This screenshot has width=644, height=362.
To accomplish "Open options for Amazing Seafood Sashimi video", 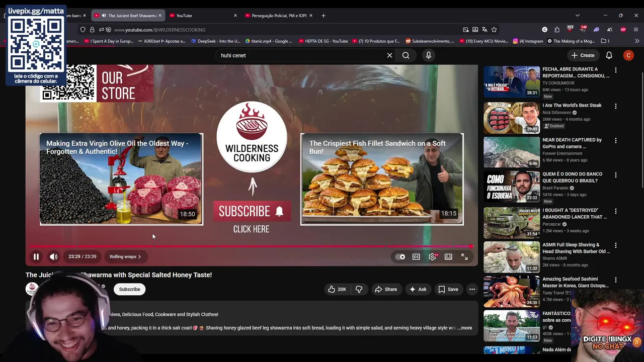I will [x=615, y=280].
